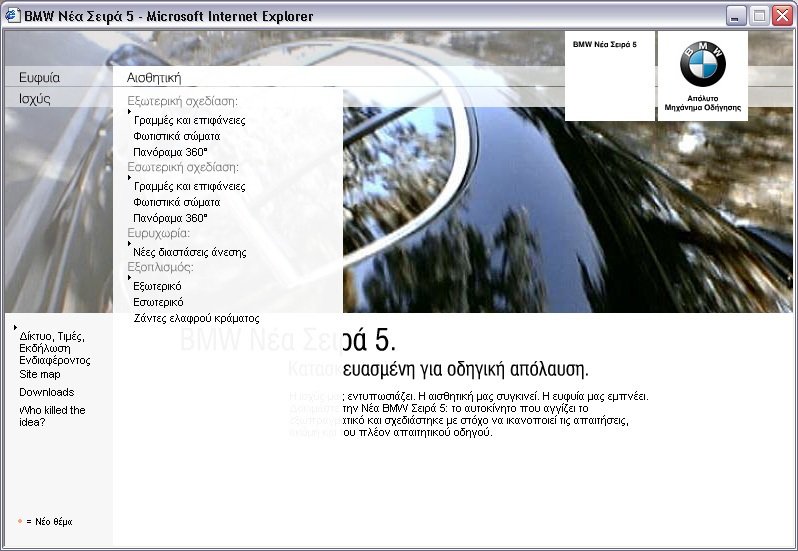This screenshot has height=551, width=798.
Task: Open Πανόραμα 360° under Εσωτερική σχεδίαση
Action: coord(170,218)
